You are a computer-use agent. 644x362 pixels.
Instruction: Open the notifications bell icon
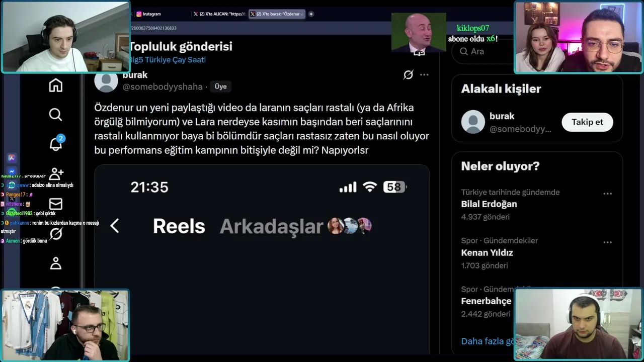tap(56, 144)
